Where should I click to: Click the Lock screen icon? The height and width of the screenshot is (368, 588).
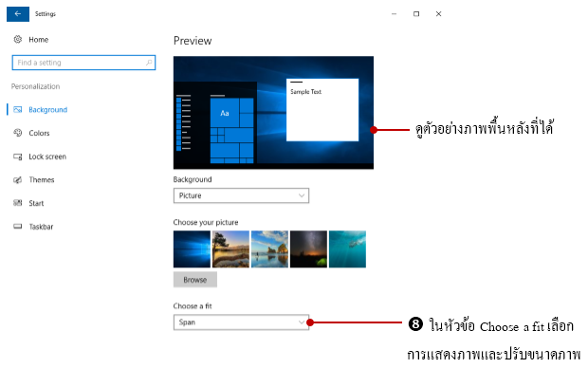tap(18, 156)
